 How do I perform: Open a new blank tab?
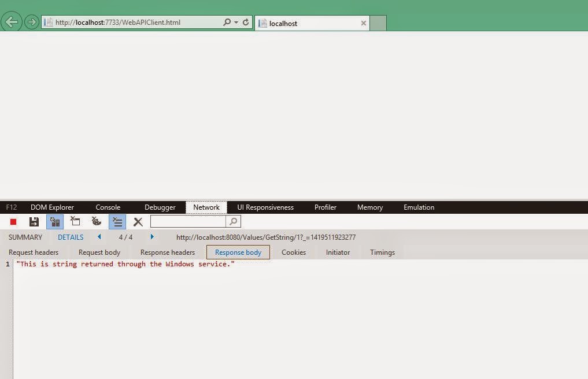(378, 23)
